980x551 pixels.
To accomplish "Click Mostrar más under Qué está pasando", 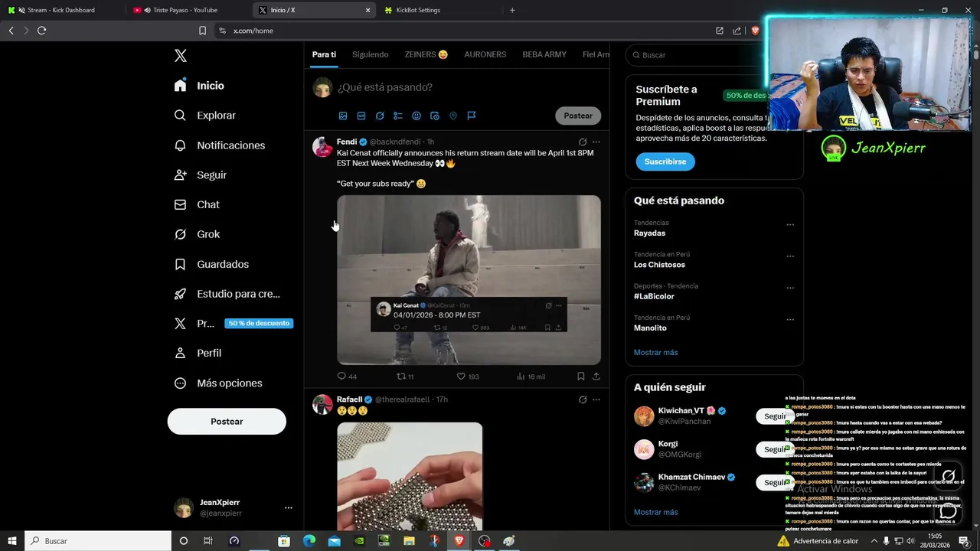I will [x=655, y=353].
